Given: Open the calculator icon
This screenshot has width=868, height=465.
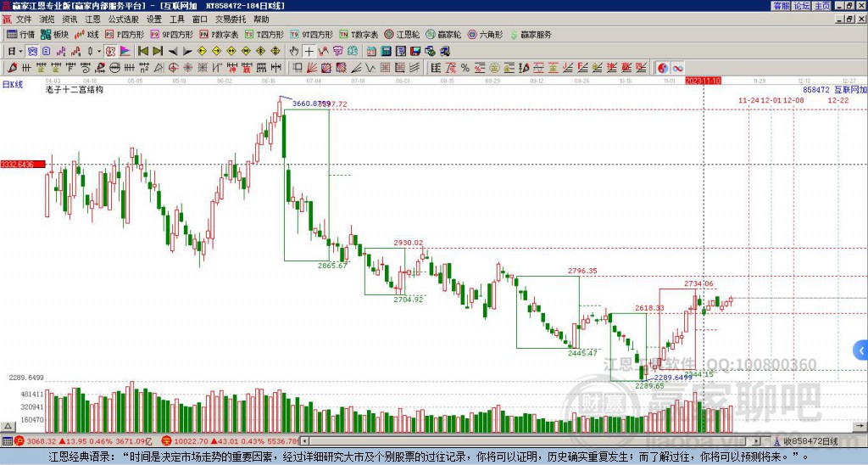Looking at the screenshot, I should pos(386,52).
